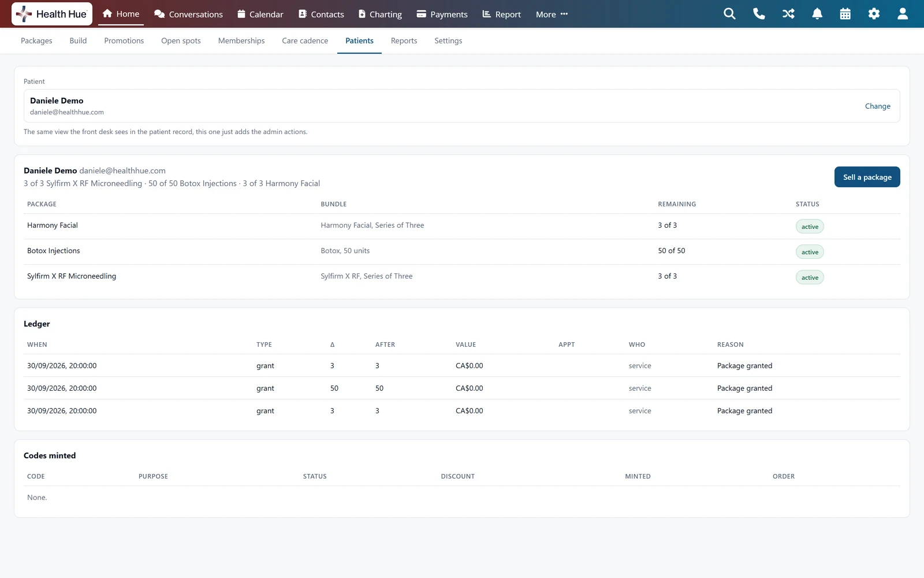This screenshot has width=924, height=578.
Task: Open the settings gear icon
Action: click(x=874, y=14)
